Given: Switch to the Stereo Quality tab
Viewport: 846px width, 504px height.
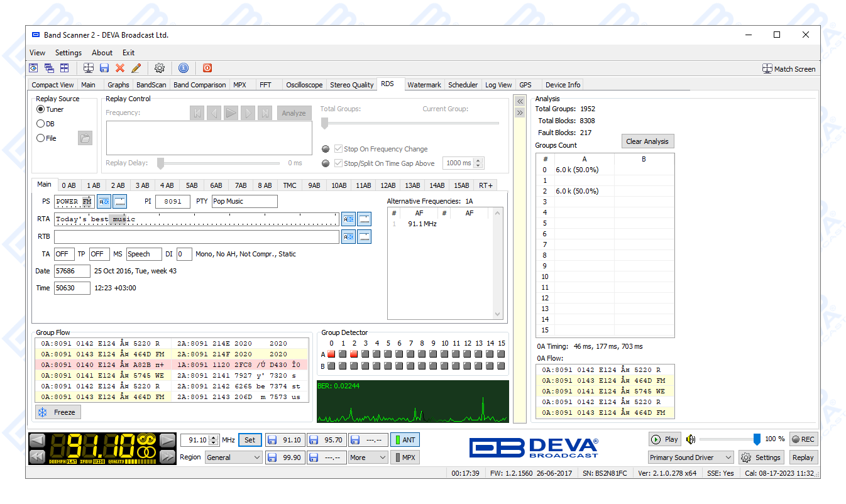Looking at the screenshot, I should 351,85.
